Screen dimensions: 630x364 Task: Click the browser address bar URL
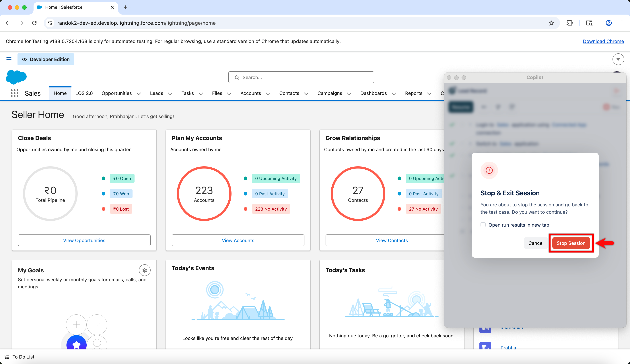pyautogui.click(x=136, y=23)
